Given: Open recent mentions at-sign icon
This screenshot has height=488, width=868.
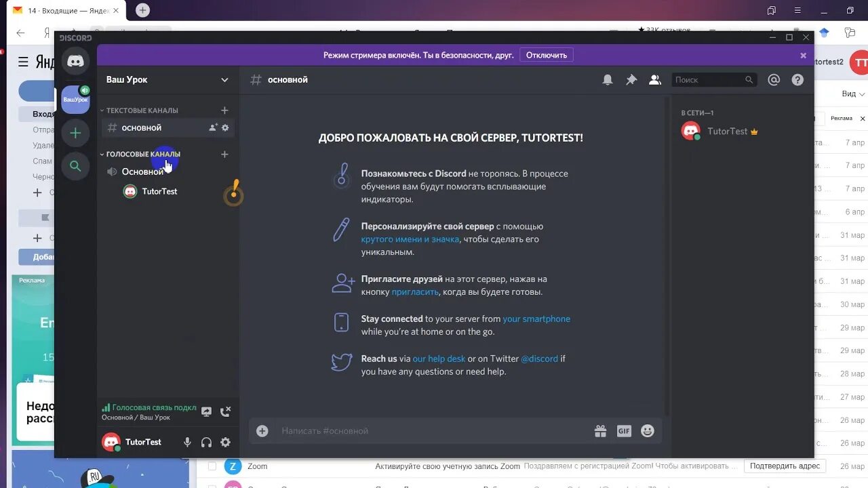Looking at the screenshot, I should click(774, 80).
